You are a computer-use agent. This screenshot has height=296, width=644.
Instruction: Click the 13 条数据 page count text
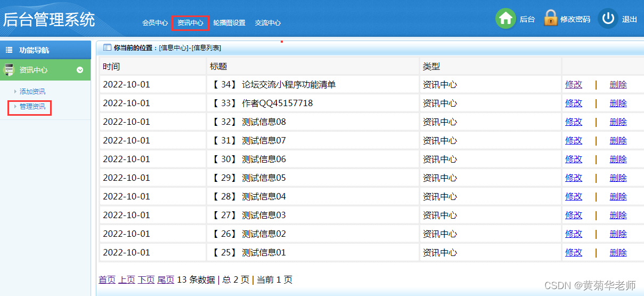point(196,279)
